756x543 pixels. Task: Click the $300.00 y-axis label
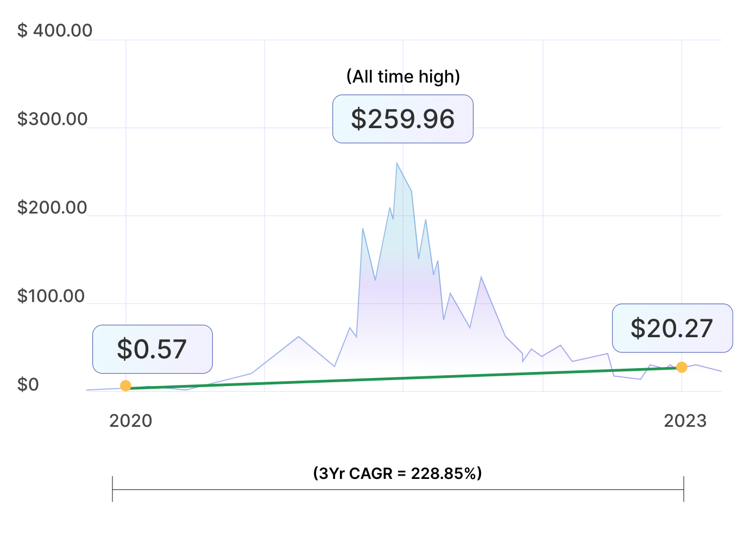coord(52,119)
